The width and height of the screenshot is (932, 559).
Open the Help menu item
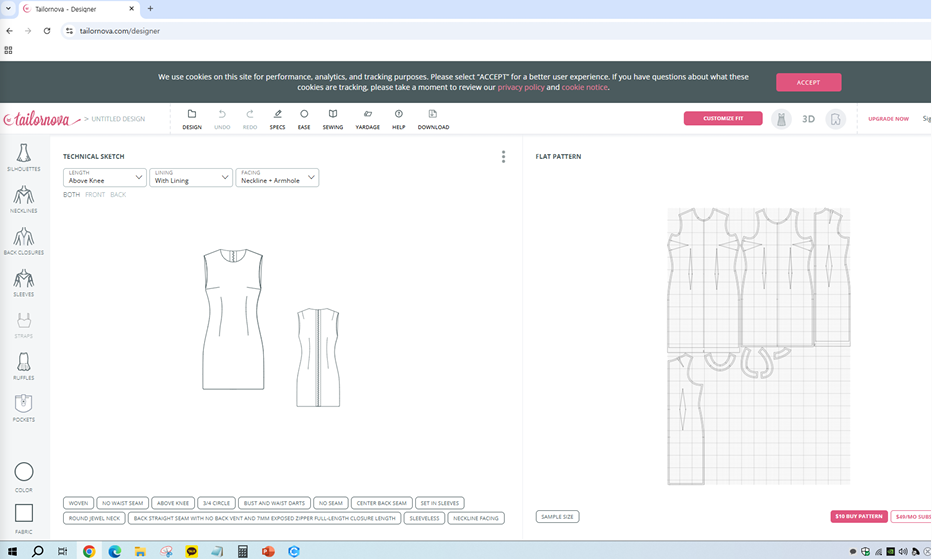click(398, 119)
